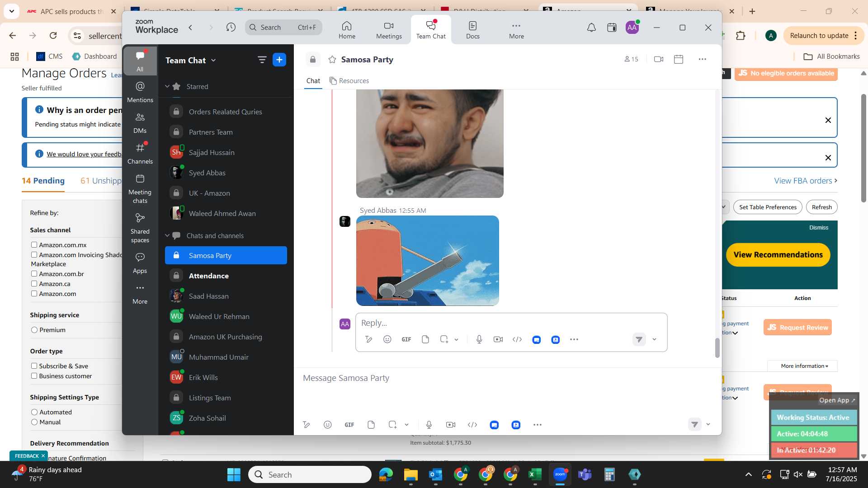Click the chat history clock icon
The height and width of the screenshot is (488, 868).
pos(231,28)
